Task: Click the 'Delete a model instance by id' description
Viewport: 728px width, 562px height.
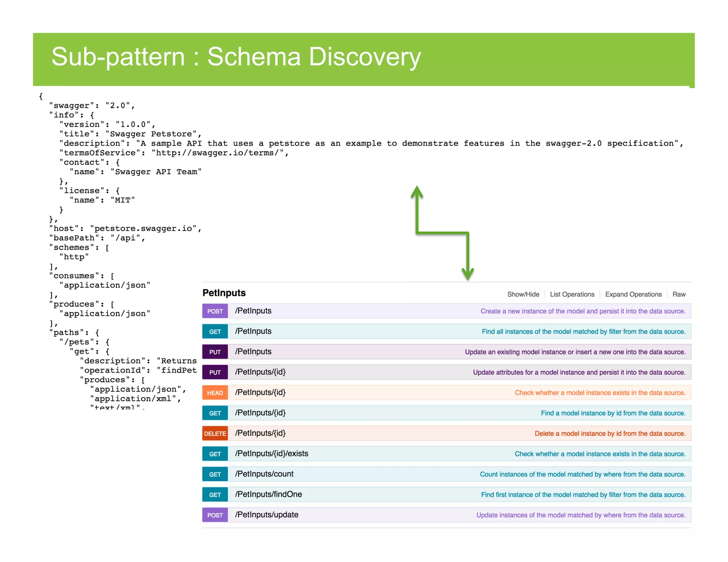Action: tap(610, 433)
